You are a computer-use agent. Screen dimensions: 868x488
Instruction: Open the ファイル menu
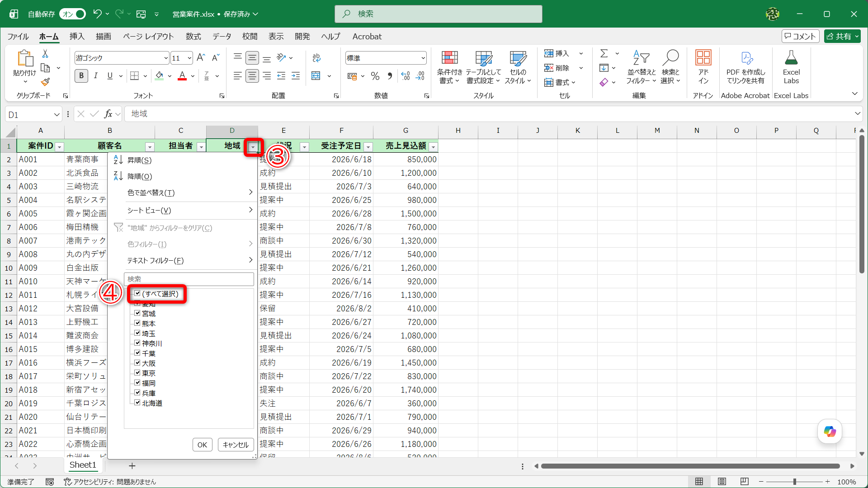[18, 37]
